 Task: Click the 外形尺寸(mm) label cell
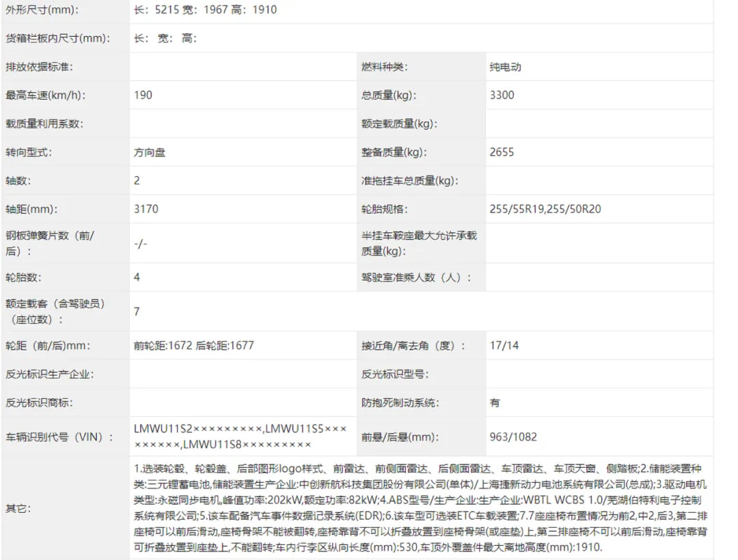click(42, 10)
